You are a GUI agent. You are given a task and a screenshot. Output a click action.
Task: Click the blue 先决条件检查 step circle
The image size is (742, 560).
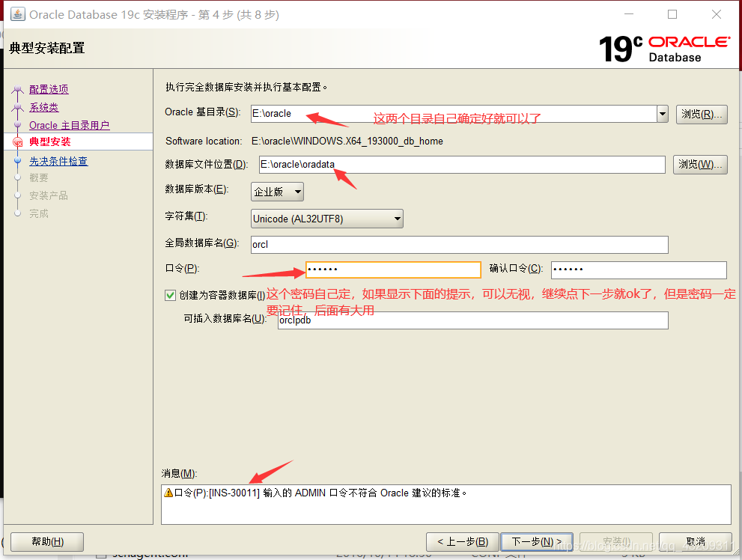pos(18,160)
